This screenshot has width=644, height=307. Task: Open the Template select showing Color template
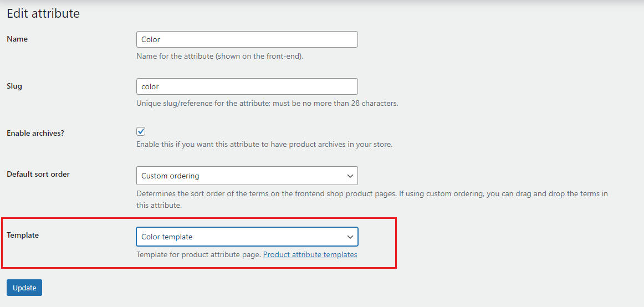(247, 237)
